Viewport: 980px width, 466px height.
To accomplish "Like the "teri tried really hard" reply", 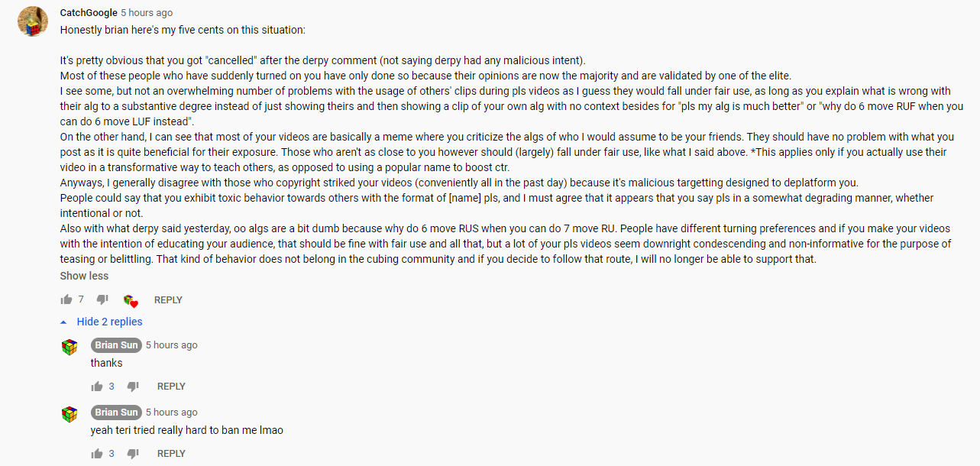I will (x=97, y=453).
